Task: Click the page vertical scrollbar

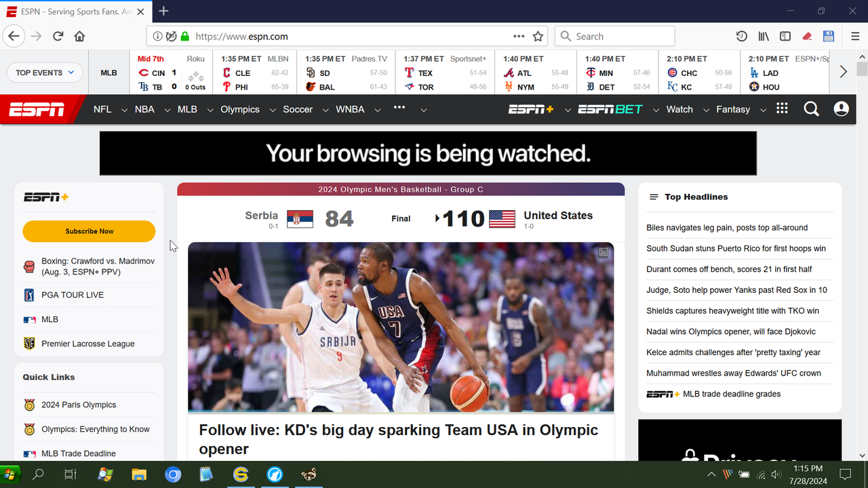Action: click(x=862, y=255)
